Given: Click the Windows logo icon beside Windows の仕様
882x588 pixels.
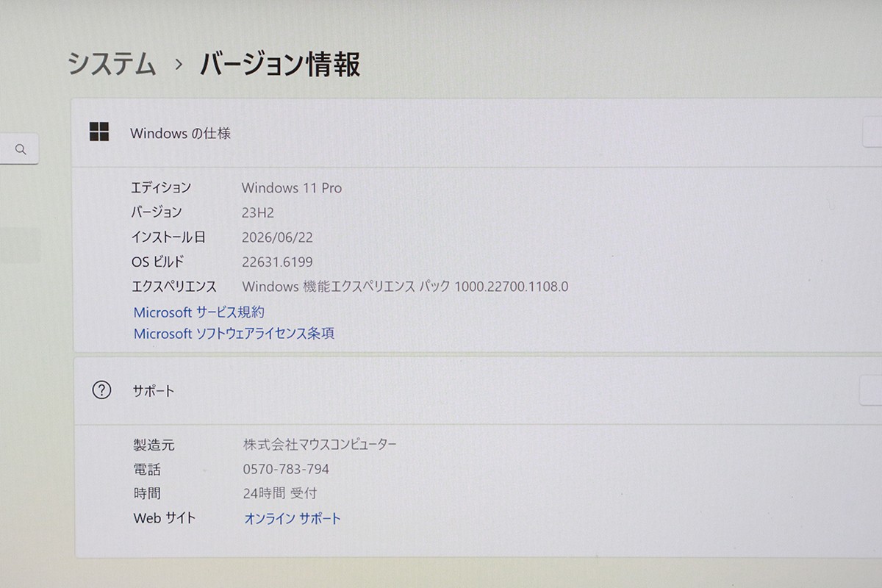Looking at the screenshot, I should coord(99,132).
